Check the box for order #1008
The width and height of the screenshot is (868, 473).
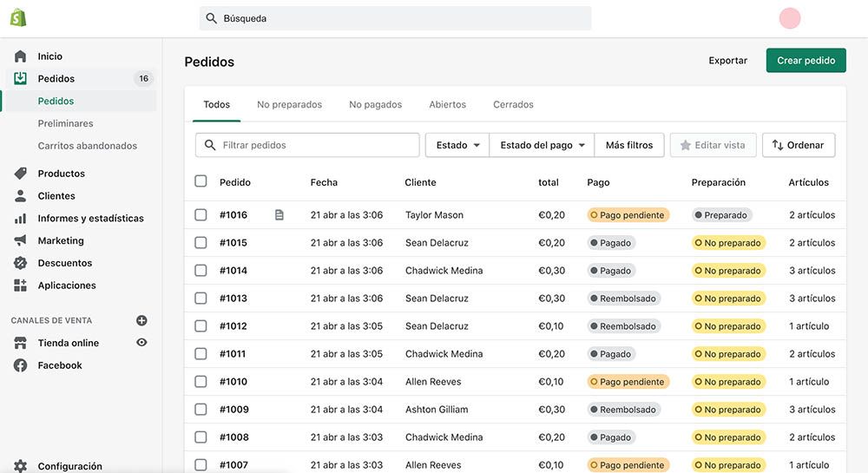coord(201,437)
